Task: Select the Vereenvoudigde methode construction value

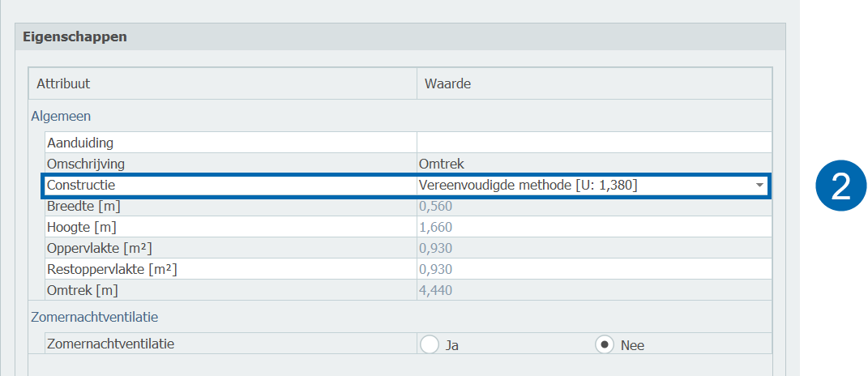Action: [x=527, y=186]
